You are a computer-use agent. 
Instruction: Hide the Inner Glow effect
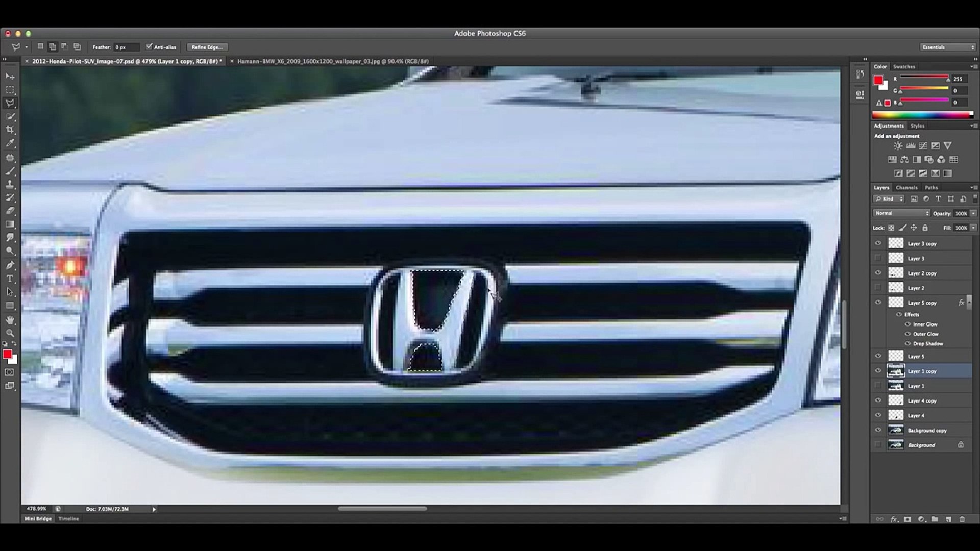click(908, 324)
